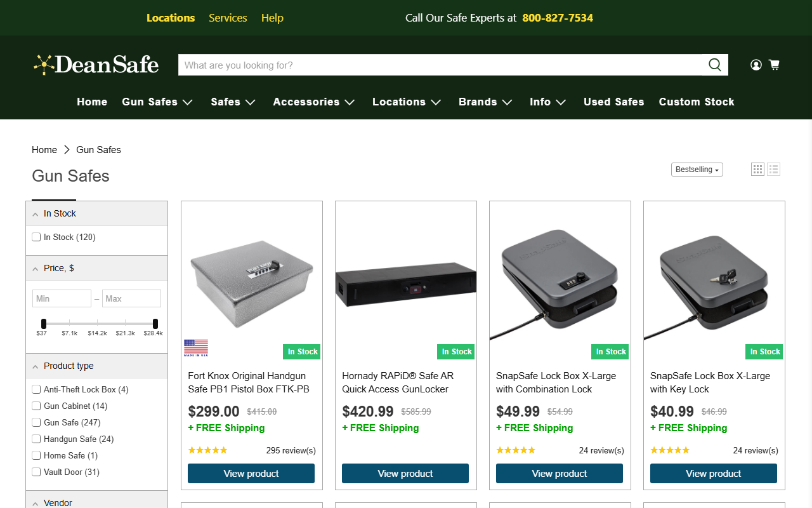This screenshot has width=812, height=508.
Task: Click the Min price input
Action: click(62, 298)
